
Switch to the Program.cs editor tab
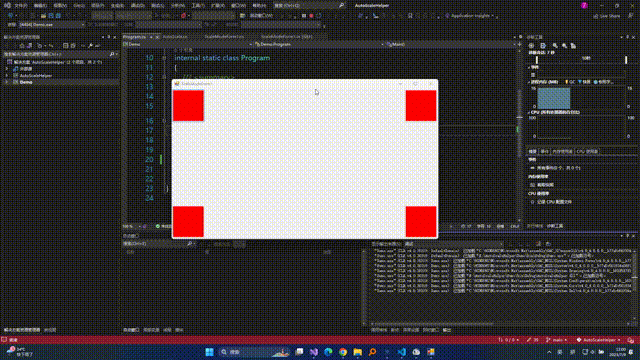(x=135, y=37)
